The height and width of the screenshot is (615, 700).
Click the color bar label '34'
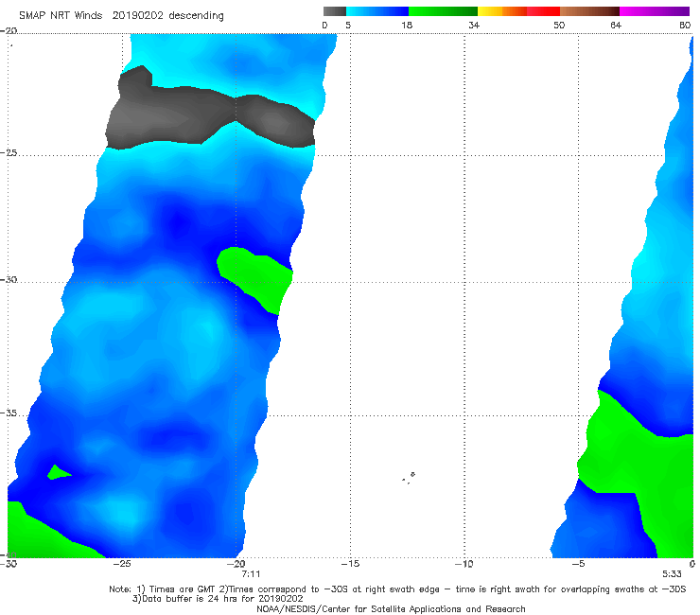pyautogui.click(x=474, y=26)
